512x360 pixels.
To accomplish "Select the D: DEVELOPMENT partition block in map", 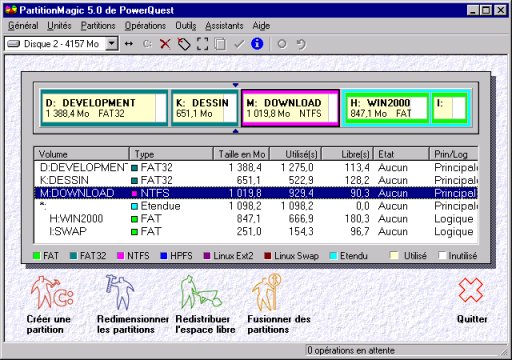I will tap(104, 108).
